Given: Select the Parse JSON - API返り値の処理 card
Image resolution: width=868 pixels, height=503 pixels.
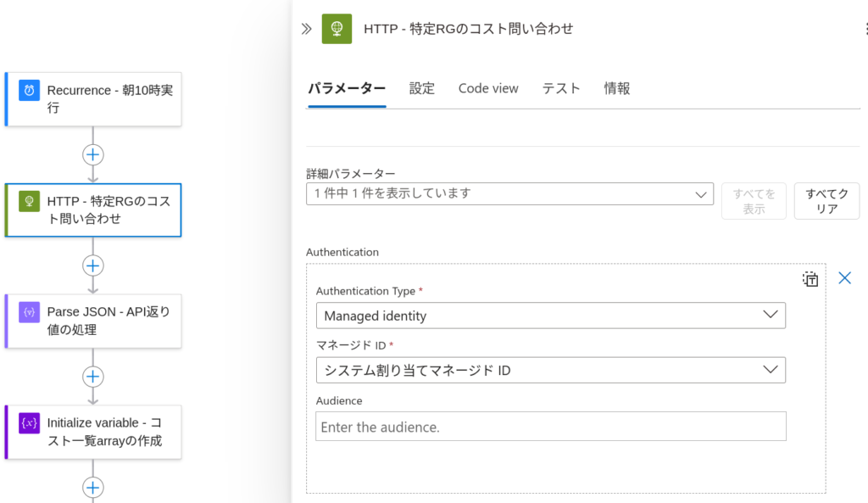Looking at the screenshot, I should point(93,321).
